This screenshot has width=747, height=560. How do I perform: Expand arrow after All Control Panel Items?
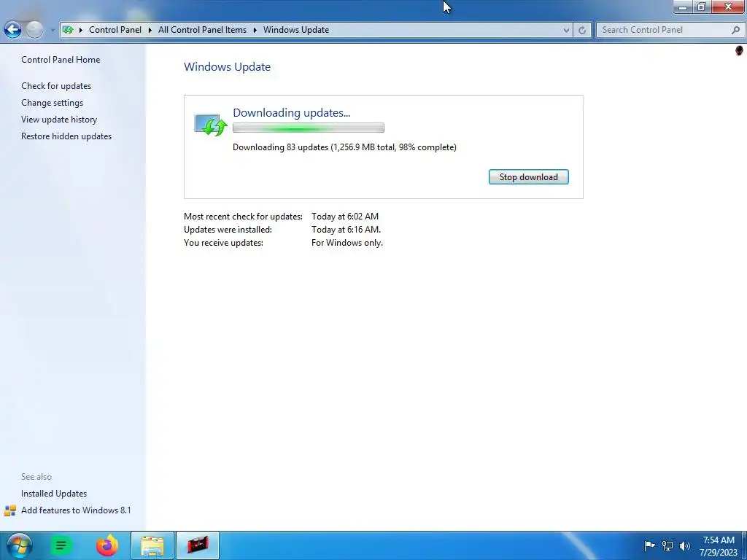coord(255,29)
